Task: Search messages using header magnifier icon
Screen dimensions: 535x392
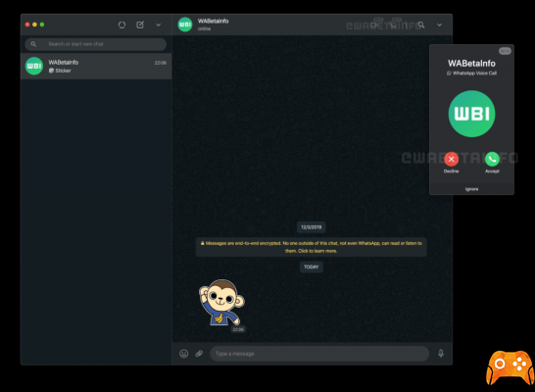Action: click(x=421, y=24)
